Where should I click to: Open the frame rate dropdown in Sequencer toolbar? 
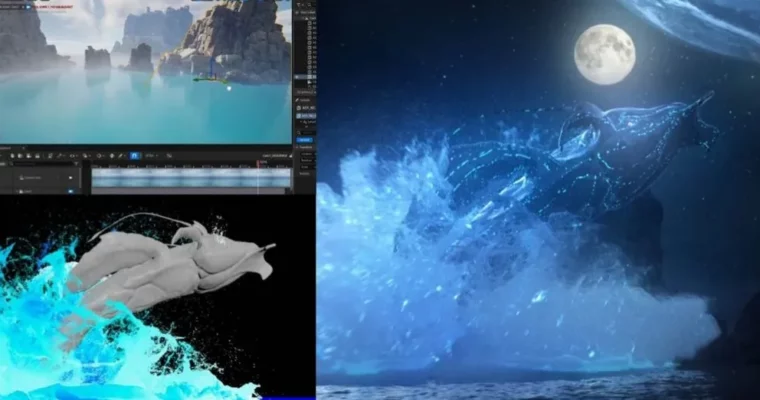pos(151,156)
